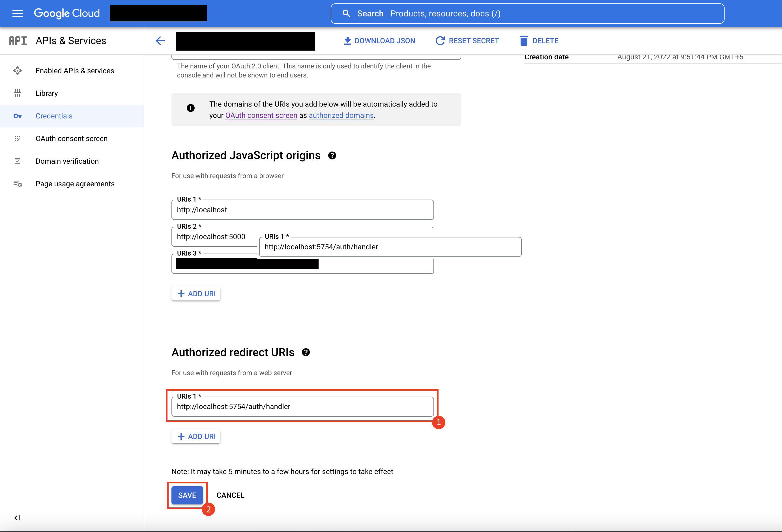Click the search magnifier icon

[346, 14]
